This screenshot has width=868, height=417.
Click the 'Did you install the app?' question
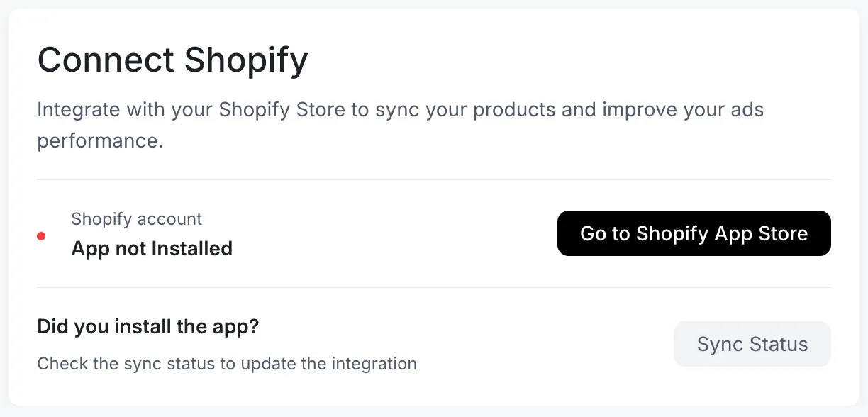(148, 326)
